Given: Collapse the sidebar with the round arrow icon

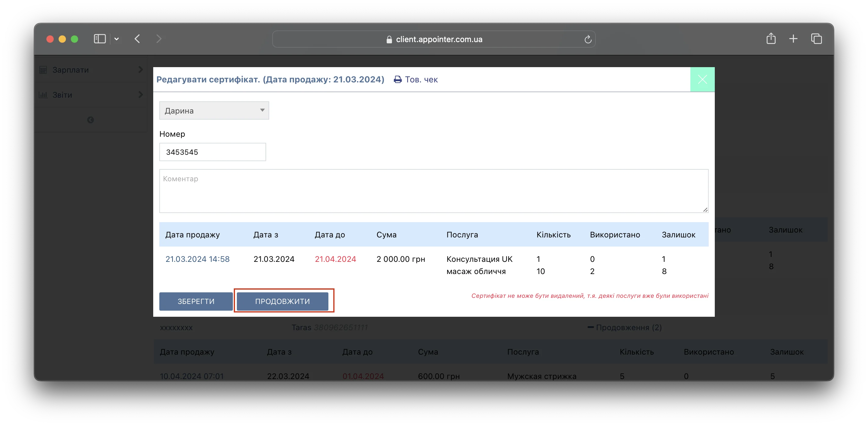Looking at the screenshot, I should [90, 120].
